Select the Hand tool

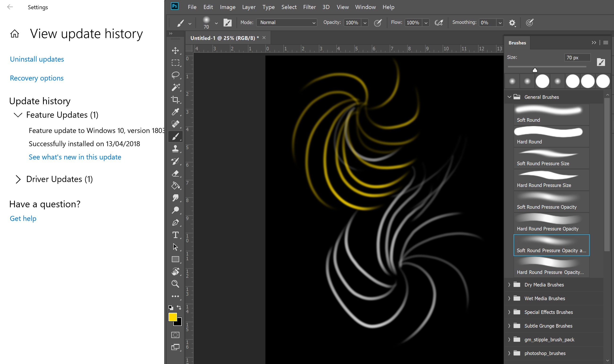pyautogui.click(x=175, y=272)
